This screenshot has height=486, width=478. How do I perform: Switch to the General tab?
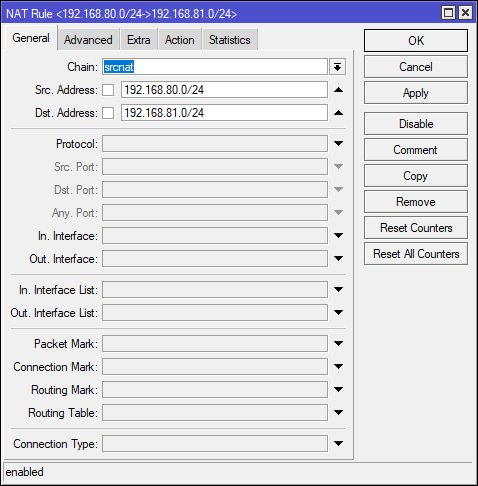pos(31,38)
